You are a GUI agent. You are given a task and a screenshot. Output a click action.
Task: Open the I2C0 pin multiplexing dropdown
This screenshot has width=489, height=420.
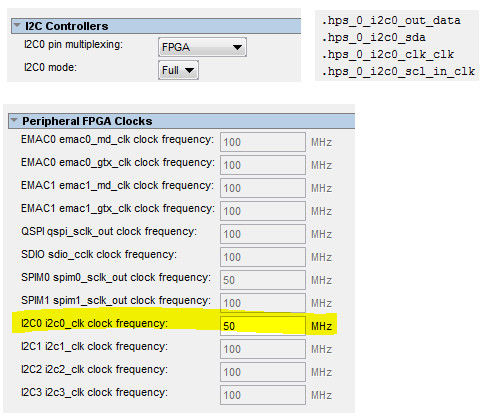[x=202, y=47]
